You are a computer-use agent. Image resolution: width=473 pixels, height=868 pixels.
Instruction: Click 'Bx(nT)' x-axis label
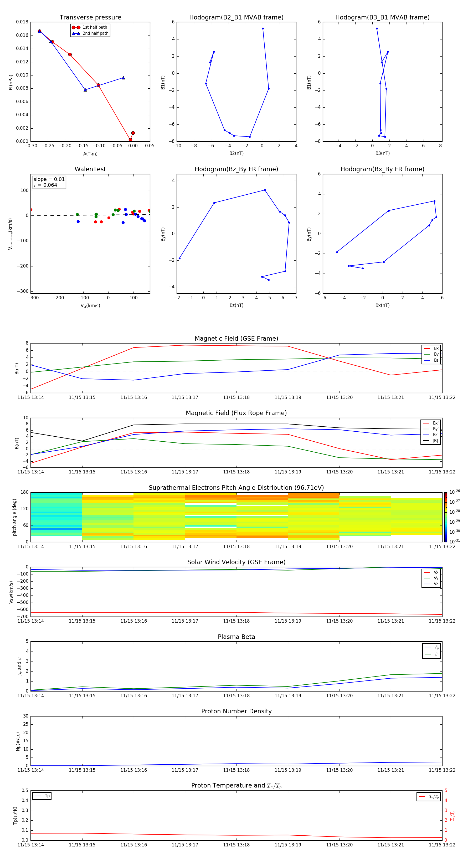382,305
